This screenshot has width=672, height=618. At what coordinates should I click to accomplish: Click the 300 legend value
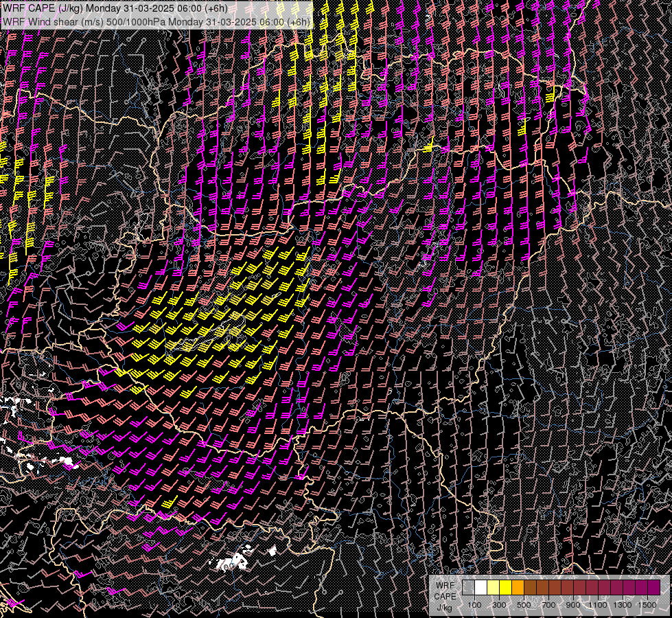(499, 605)
